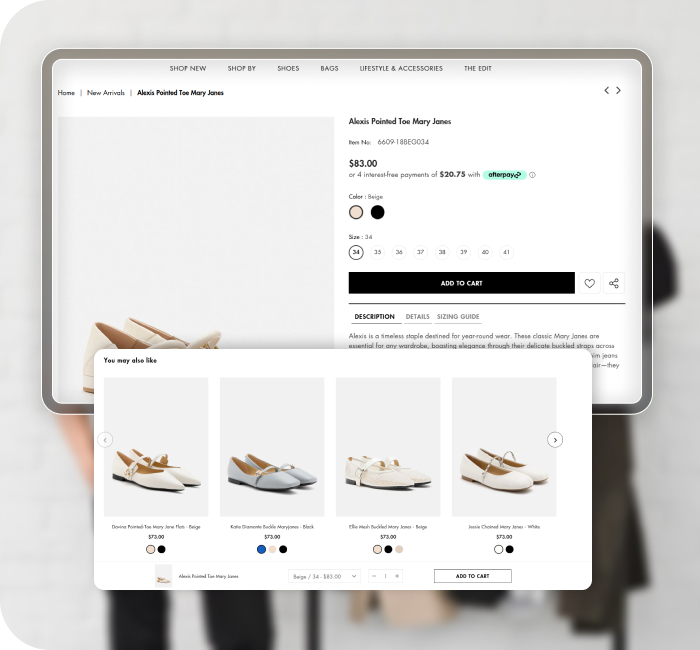Open the Afterpay info icon

[532, 175]
